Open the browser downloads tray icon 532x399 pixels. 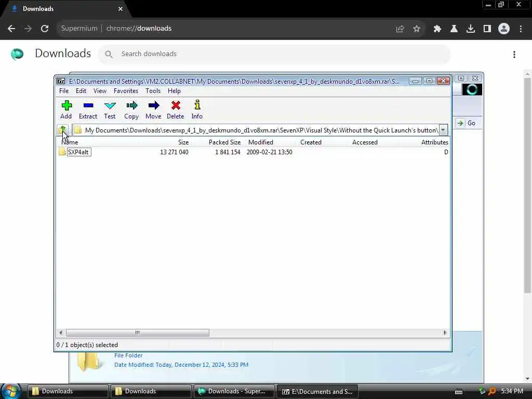tap(471, 29)
